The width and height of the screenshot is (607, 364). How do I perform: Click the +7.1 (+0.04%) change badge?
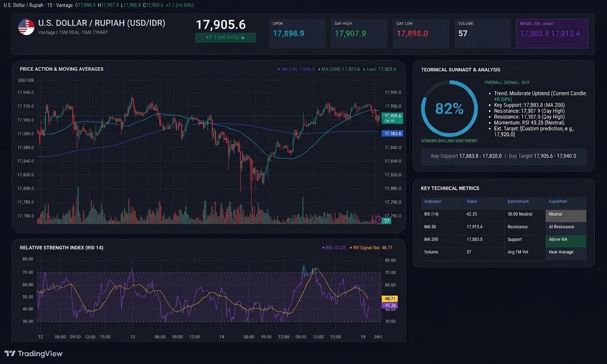pos(225,38)
